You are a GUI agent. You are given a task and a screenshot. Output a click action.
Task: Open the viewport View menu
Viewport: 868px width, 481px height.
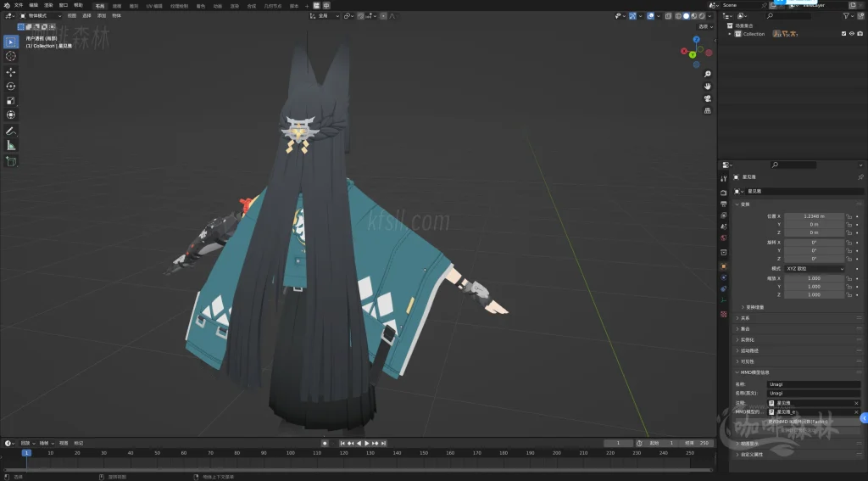point(72,16)
